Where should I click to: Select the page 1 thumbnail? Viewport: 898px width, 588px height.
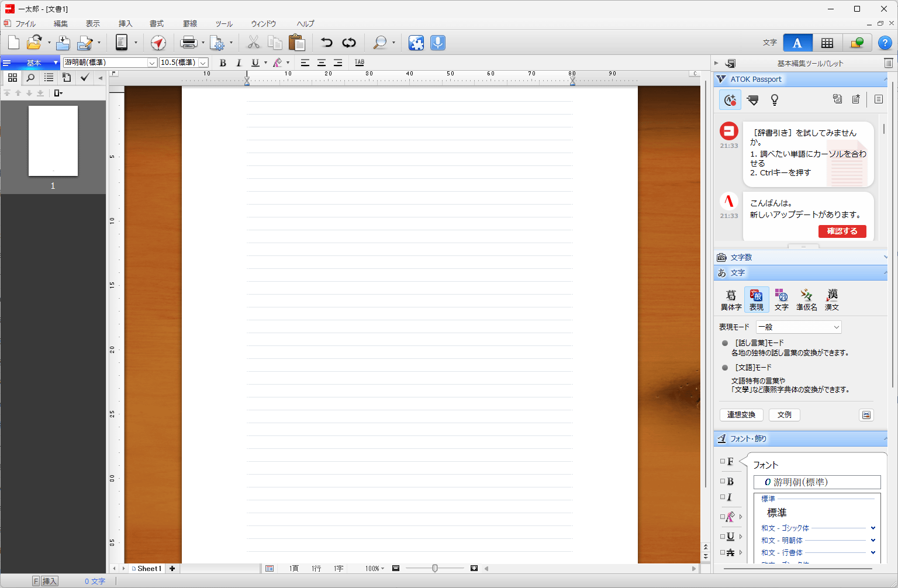click(x=53, y=141)
